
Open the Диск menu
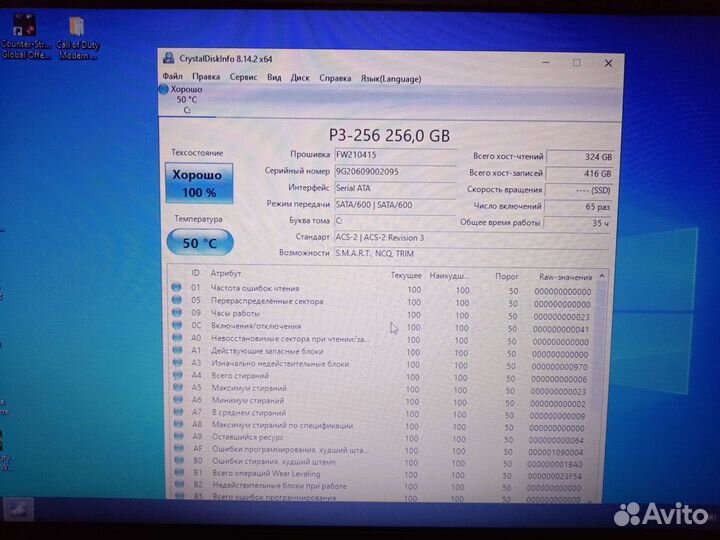tap(300, 78)
